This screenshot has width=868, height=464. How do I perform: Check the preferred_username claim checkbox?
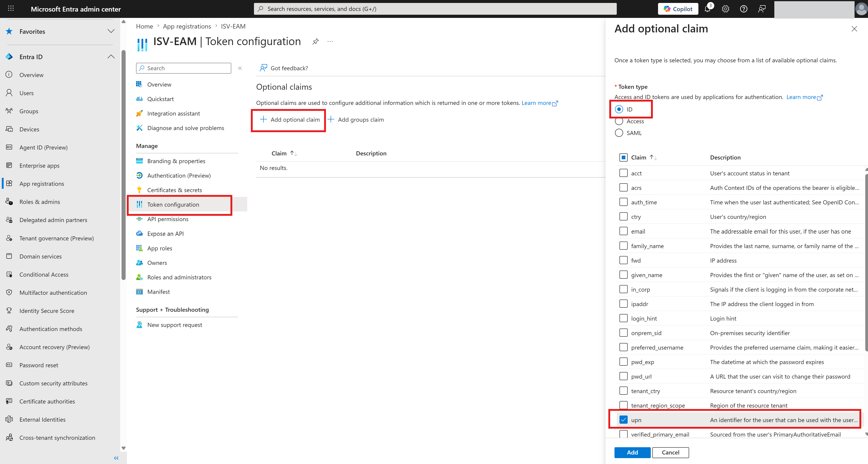click(x=623, y=347)
